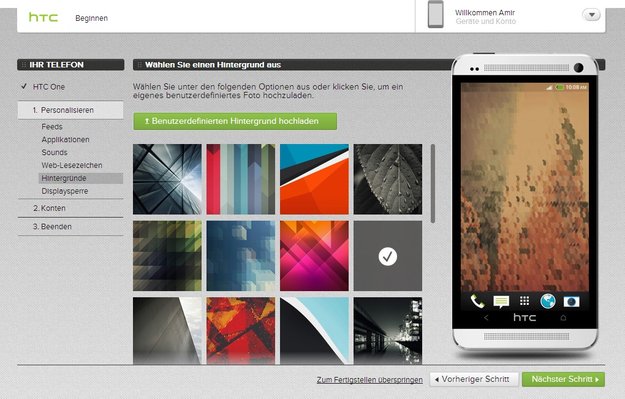Open the account dropdown arrow next to Willkommen Amir
625x399 pixels.
click(592, 15)
